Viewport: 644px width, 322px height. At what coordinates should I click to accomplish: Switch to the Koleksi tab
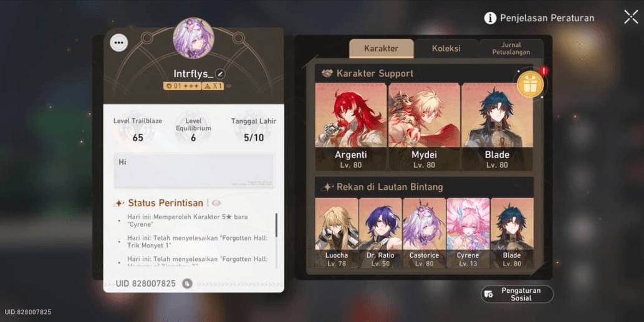(x=446, y=49)
